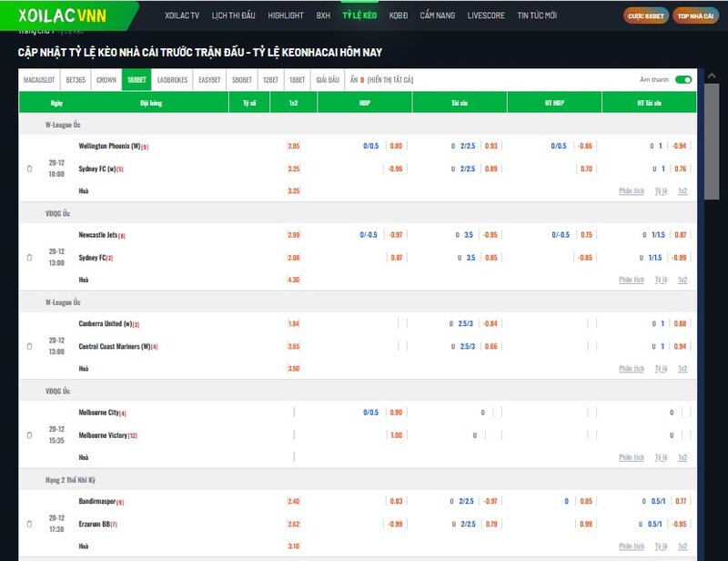
Task: Open Phân tích for Wellington Phoenix match
Action: coord(632,191)
